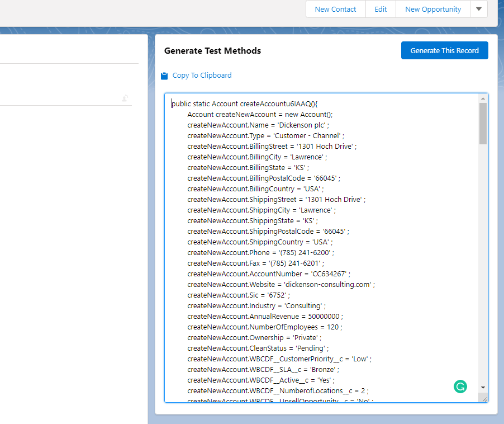The width and height of the screenshot is (504, 424).
Task: Click the textarea resize handle at bottom-right corner
Action: (x=483, y=398)
